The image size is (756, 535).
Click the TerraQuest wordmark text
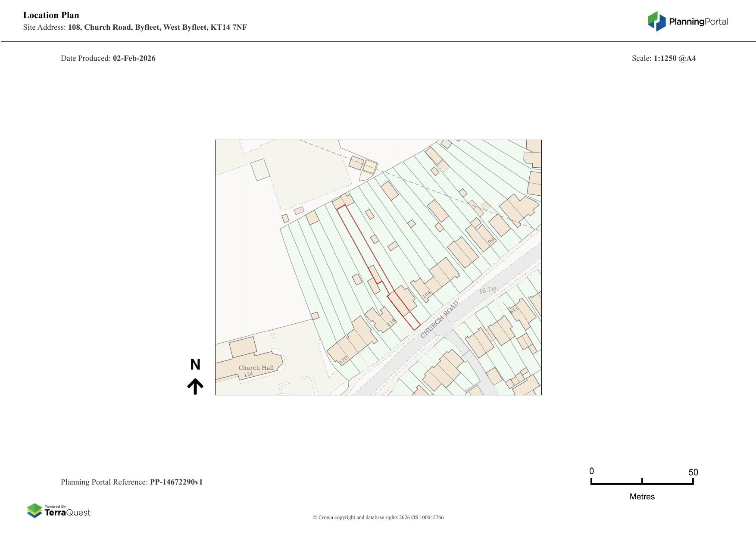(67, 513)
